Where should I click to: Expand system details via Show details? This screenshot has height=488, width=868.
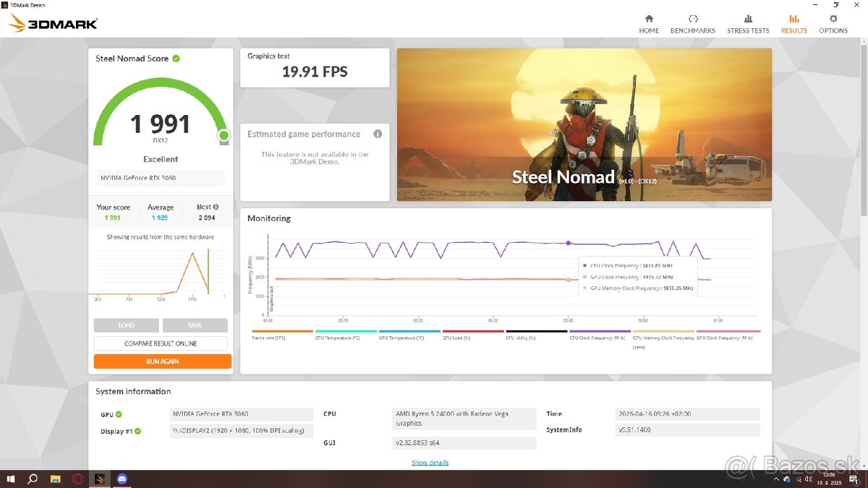[x=430, y=462]
